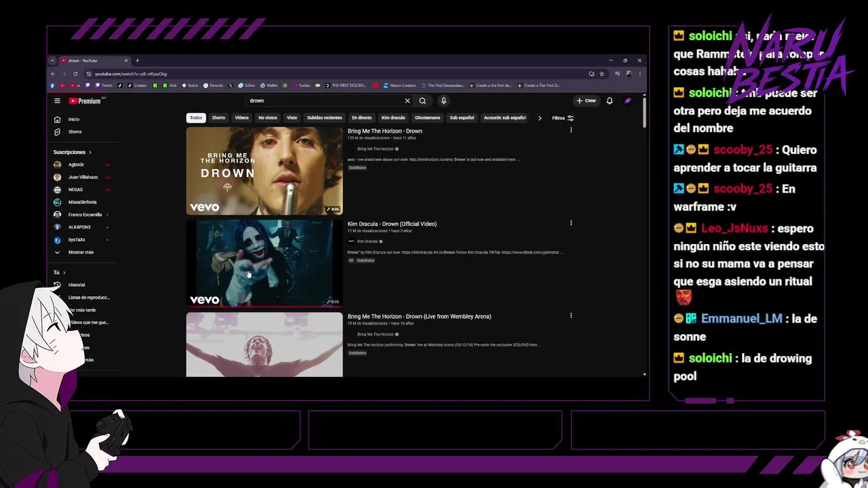Open ALK4PON3 channel in subscriptions

tap(79, 227)
